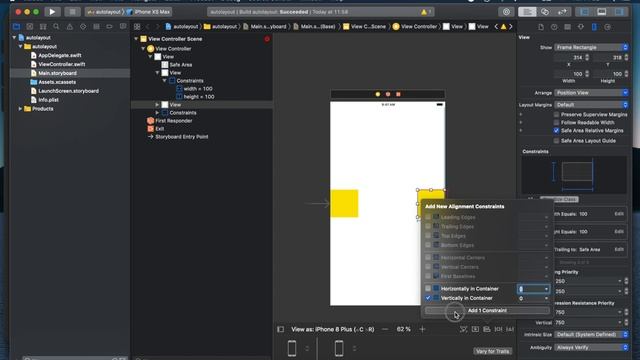640x360 pixels.
Task: Open the Report navigator
Action: [x=123, y=27]
